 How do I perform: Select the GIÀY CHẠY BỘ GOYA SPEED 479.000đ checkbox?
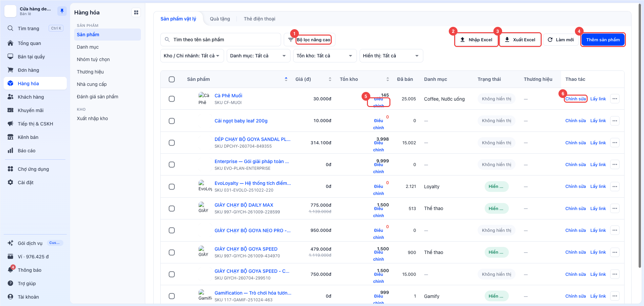point(172,252)
